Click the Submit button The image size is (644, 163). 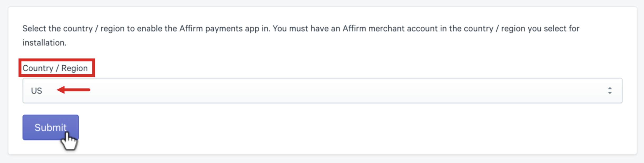(50, 127)
